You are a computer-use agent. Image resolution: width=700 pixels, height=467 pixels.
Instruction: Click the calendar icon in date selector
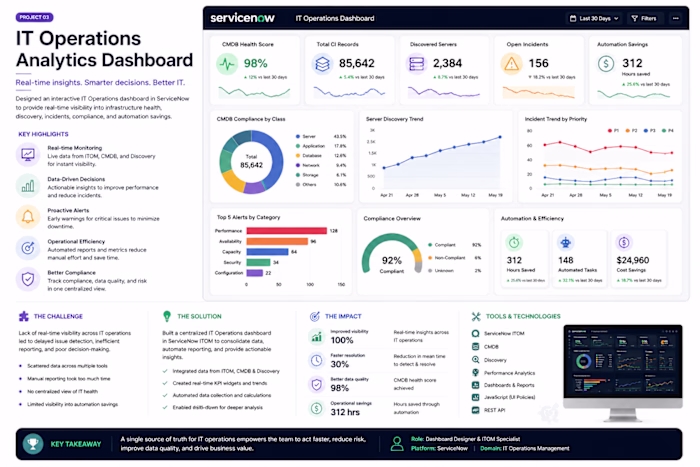(x=573, y=18)
